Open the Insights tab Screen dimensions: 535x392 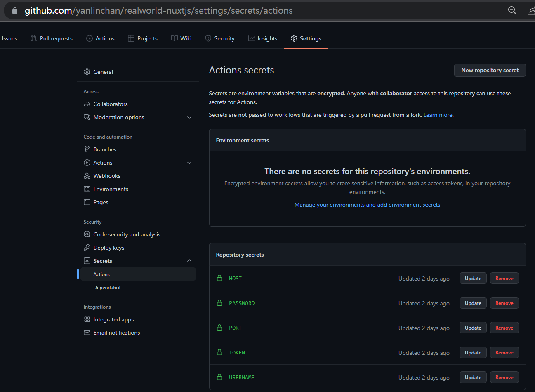[x=263, y=38]
